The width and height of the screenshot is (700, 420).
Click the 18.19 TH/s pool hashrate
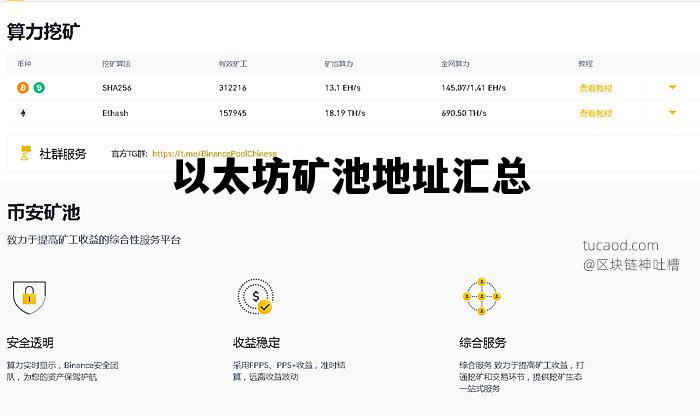(x=345, y=113)
